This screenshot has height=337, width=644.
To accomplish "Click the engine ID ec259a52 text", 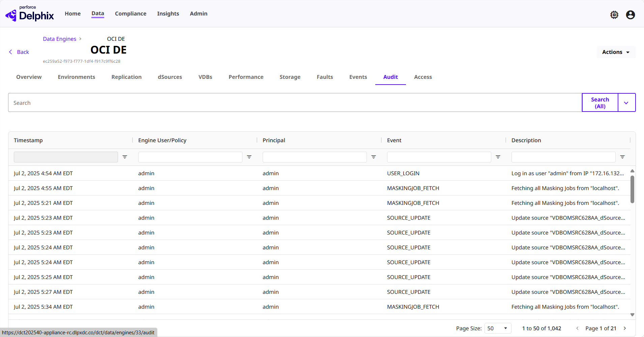I will pyautogui.click(x=82, y=61).
